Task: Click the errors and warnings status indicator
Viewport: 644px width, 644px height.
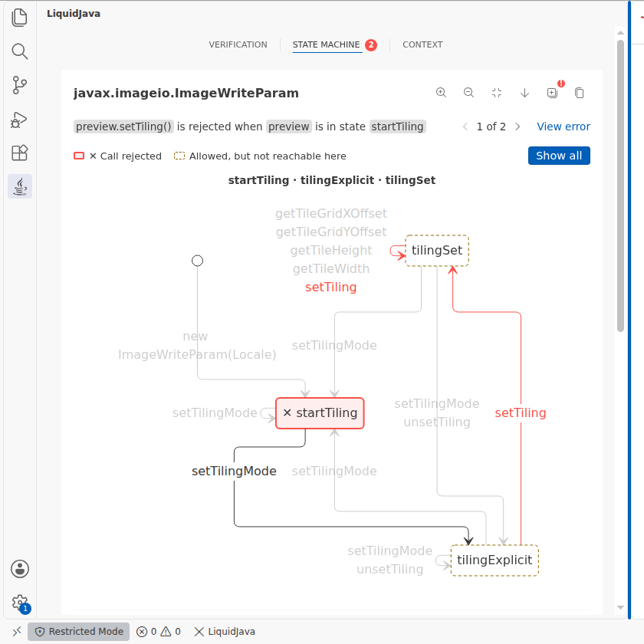Action: (x=159, y=631)
